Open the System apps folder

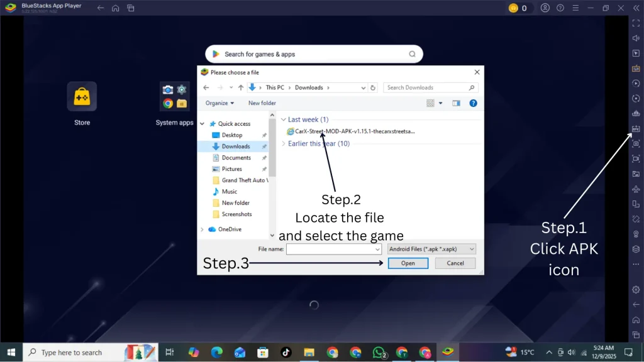[x=174, y=97]
